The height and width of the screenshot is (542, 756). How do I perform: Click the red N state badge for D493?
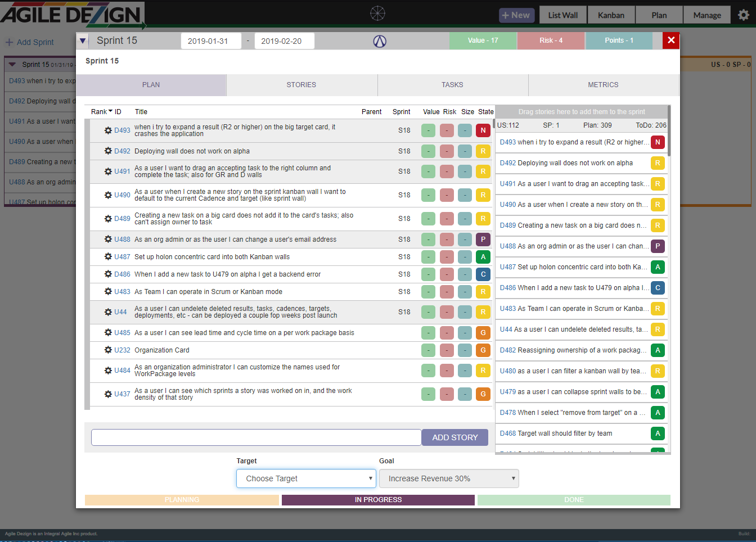[x=483, y=130]
